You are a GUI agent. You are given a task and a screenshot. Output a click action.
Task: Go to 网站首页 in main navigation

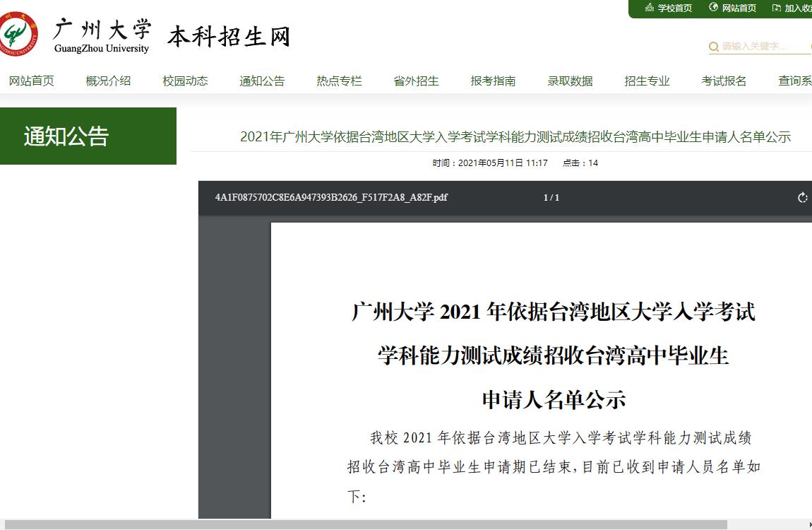click(x=32, y=81)
